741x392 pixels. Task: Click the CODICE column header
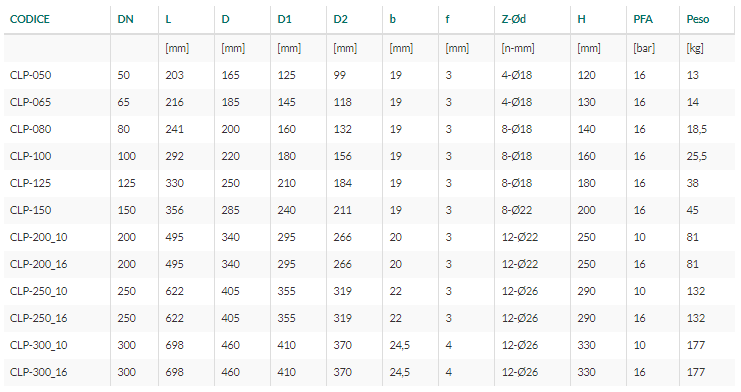pyautogui.click(x=30, y=19)
